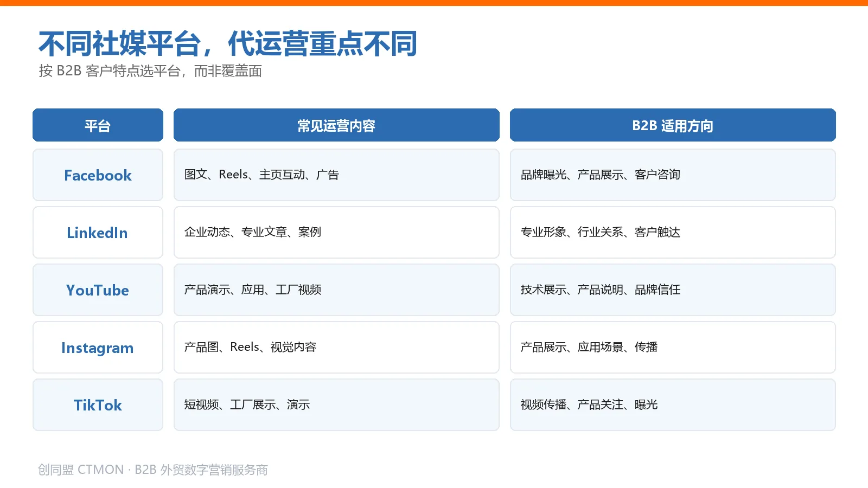Click cell 图文、Reels、主页互动、广告
This screenshot has height=488, width=868.
336,175
